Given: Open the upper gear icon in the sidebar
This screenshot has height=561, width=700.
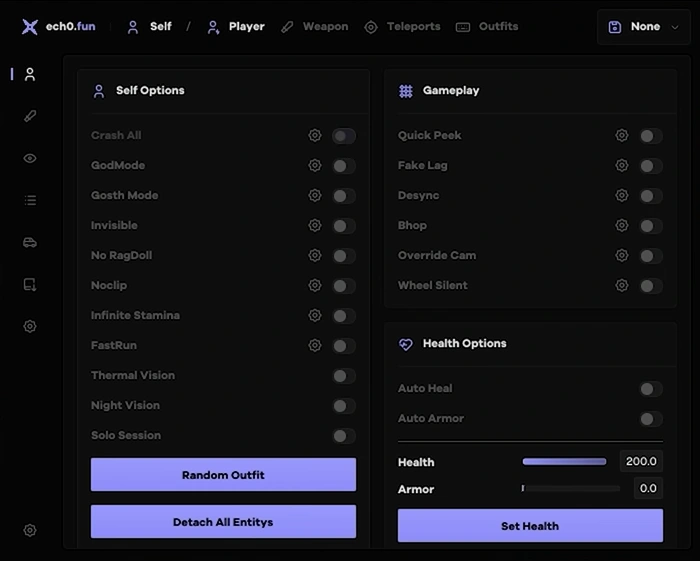Looking at the screenshot, I should point(30,326).
